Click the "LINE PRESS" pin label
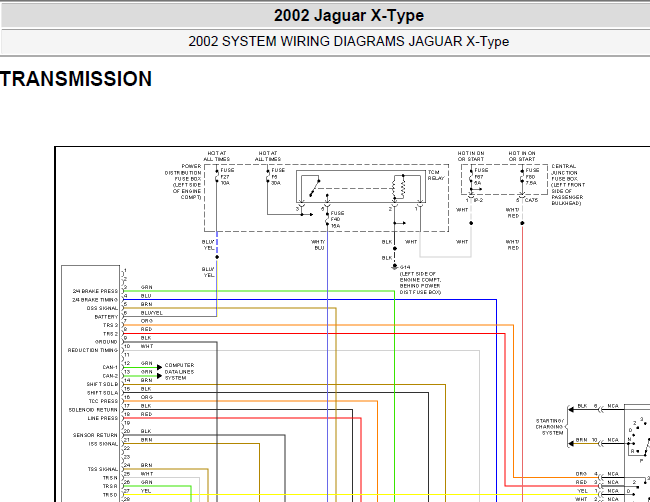Screen dimensions: 650x502 click(103, 418)
